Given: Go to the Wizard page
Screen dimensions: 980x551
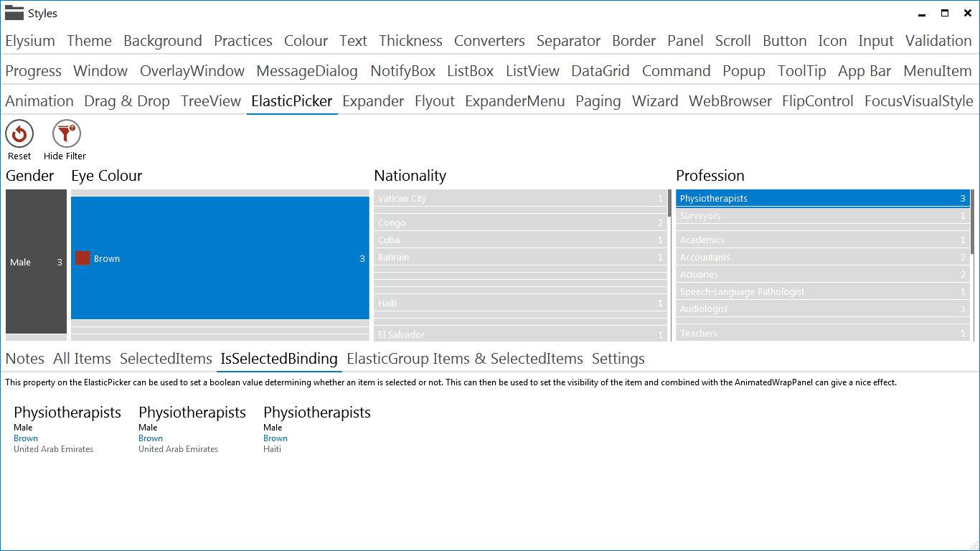Looking at the screenshot, I should coord(654,101).
